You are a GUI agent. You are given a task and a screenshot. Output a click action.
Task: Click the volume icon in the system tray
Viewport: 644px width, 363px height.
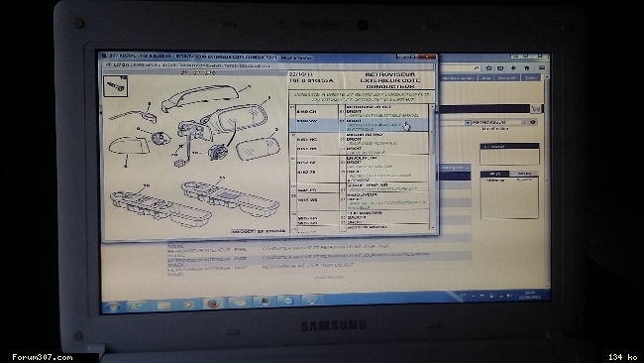508,296
